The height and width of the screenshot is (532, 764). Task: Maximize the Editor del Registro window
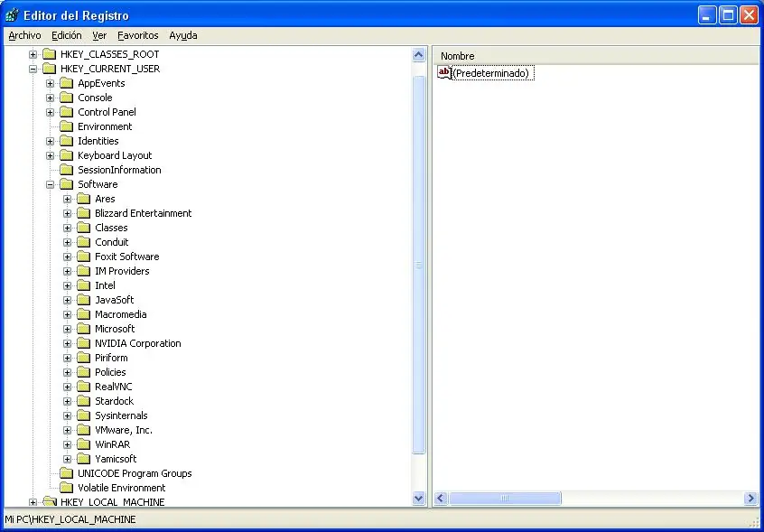pos(729,15)
